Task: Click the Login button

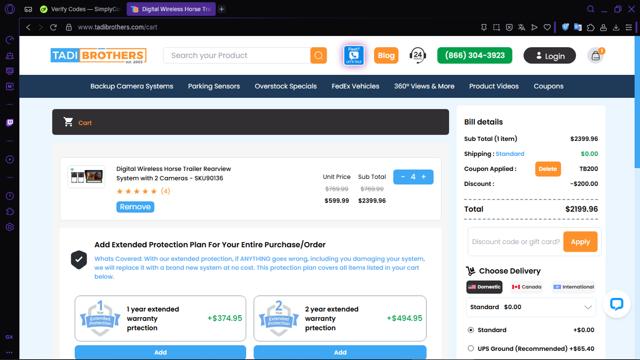Action: 549,56
